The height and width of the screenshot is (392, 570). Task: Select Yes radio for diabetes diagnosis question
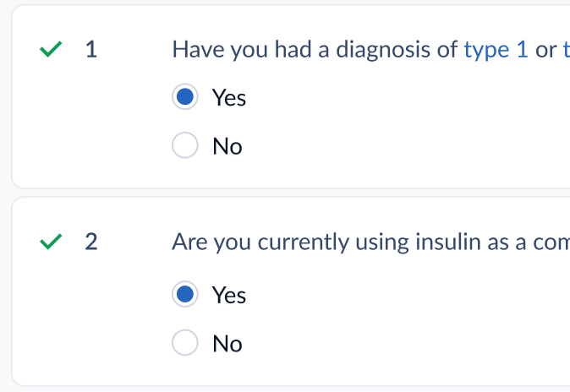pos(185,96)
